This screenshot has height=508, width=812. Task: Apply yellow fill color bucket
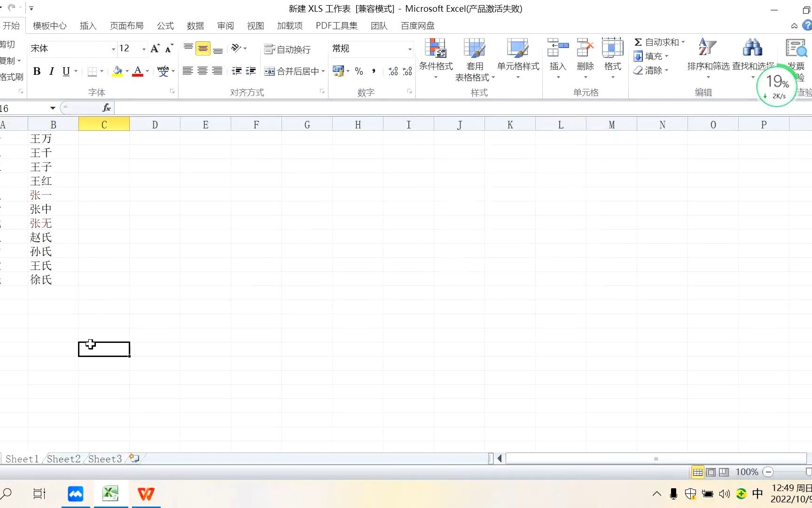point(117,71)
